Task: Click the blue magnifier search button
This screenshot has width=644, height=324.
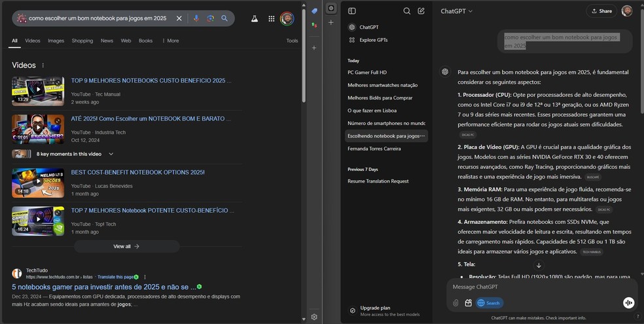Action: click(x=224, y=18)
